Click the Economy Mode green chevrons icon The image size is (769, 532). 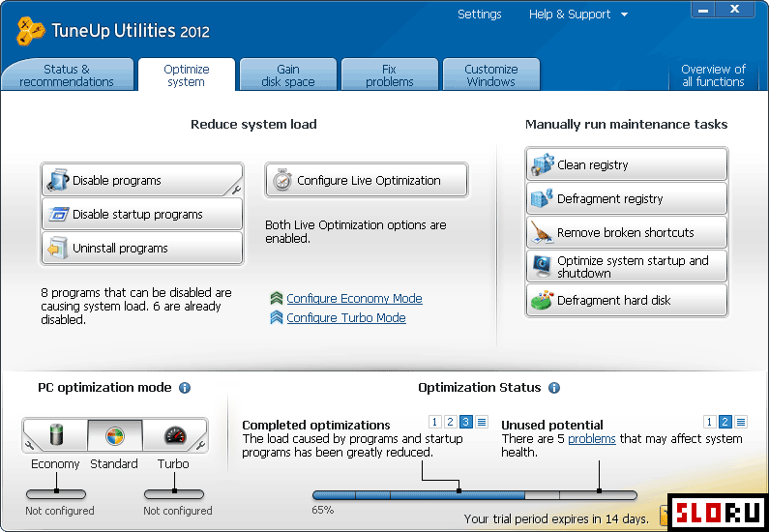[277, 298]
